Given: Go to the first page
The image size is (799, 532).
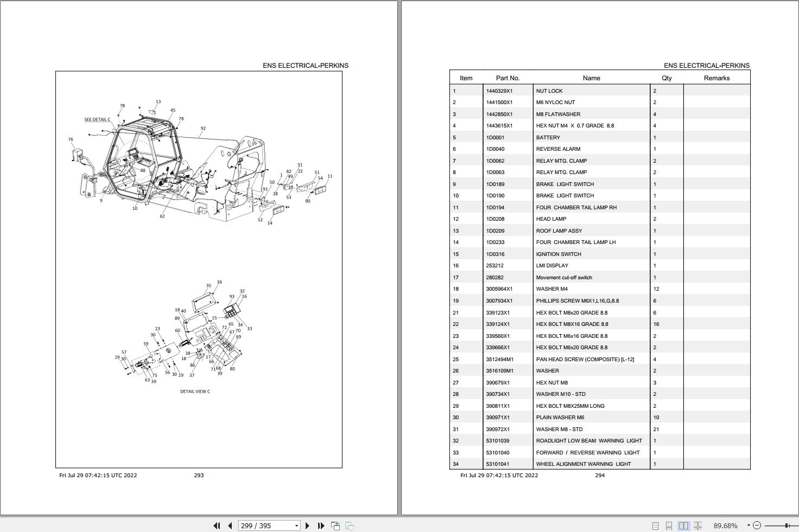Looking at the screenshot, I should click(x=217, y=525).
